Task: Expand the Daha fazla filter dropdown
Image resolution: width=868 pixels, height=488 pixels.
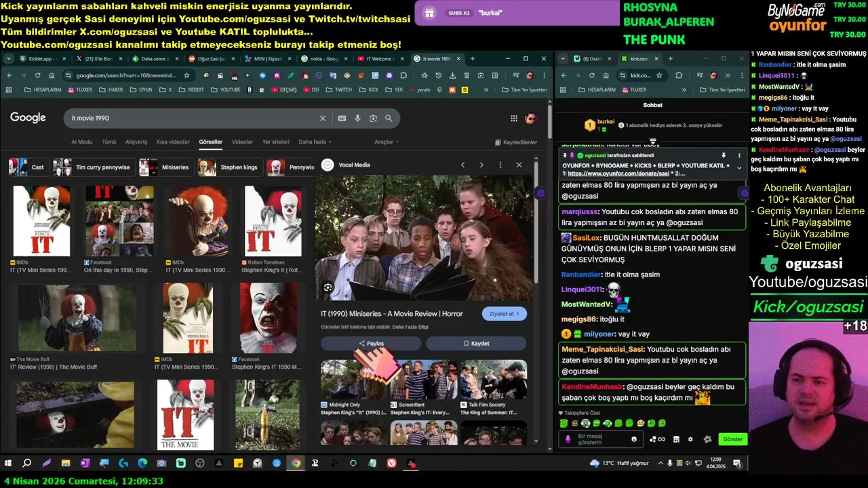Action: coord(315,142)
